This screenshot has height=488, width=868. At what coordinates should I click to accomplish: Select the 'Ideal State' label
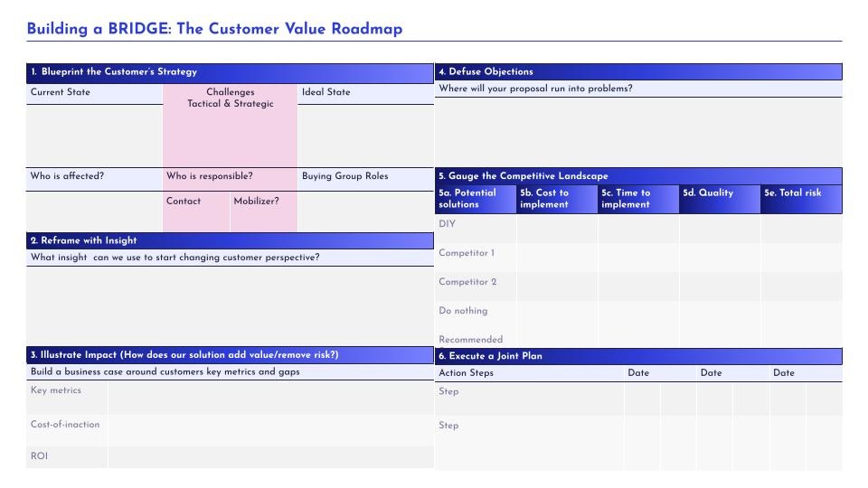coord(326,92)
